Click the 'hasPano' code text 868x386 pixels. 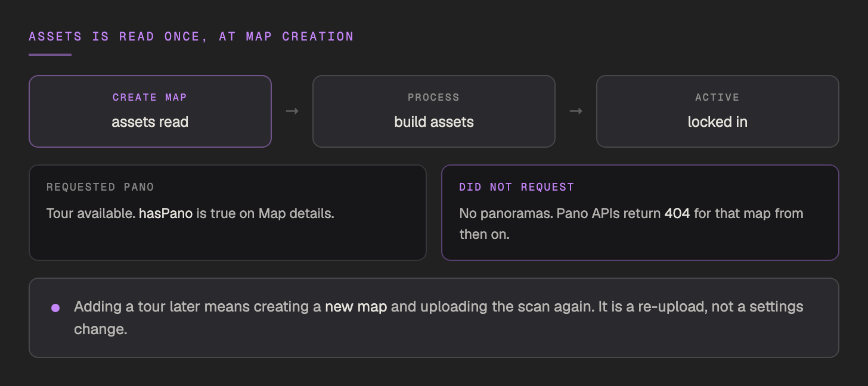coord(166,213)
